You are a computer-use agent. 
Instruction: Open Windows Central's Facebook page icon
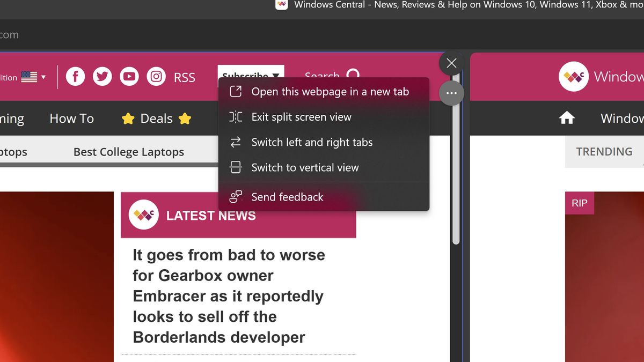75,76
